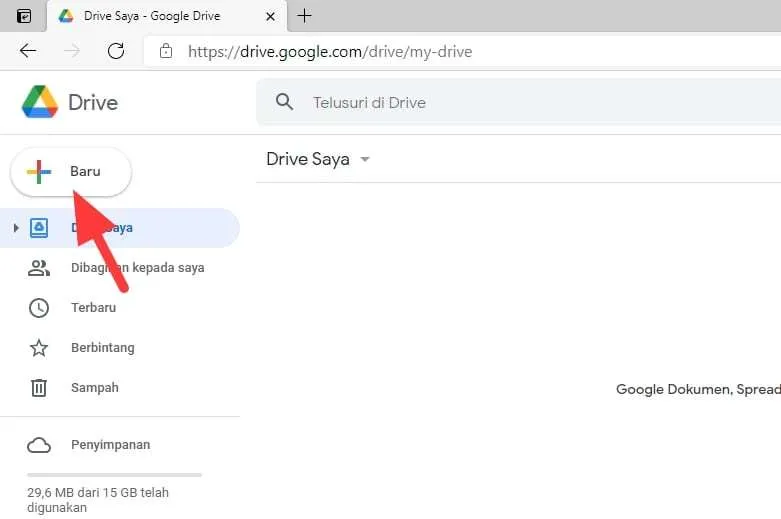Click the Drive wordmark text
Screen dimensions: 781x519
coord(93,103)
